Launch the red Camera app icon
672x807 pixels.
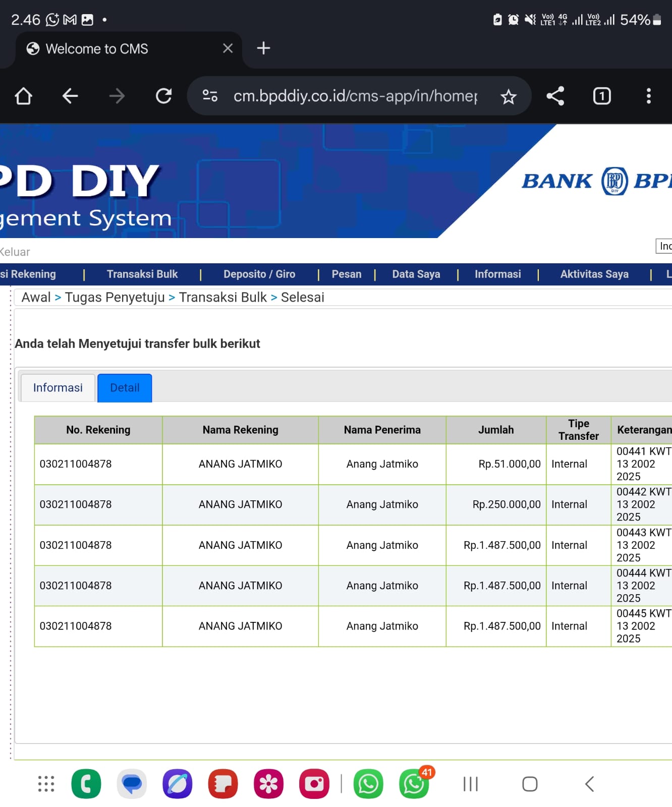(x=314, y=784)
